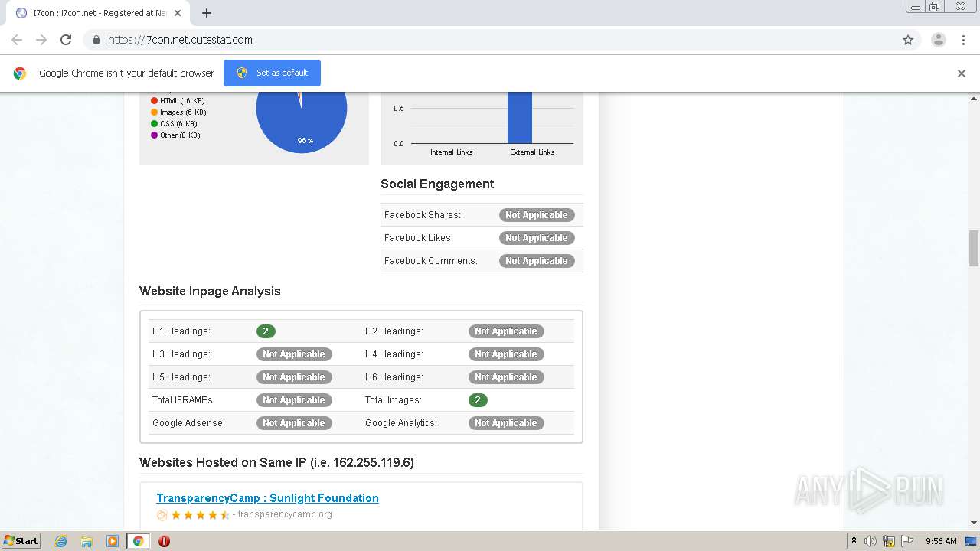
Task: Click the red HTML legend dot
Action: click(154, 101)
